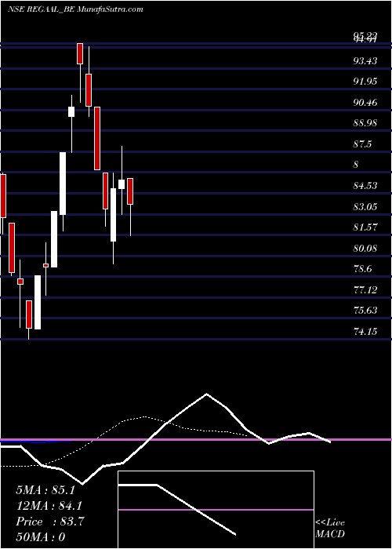Image resolution: width=392 pixels, height=549 pixels.
Task: Click the Price : 83.7 value
Action: coord(49,522)
